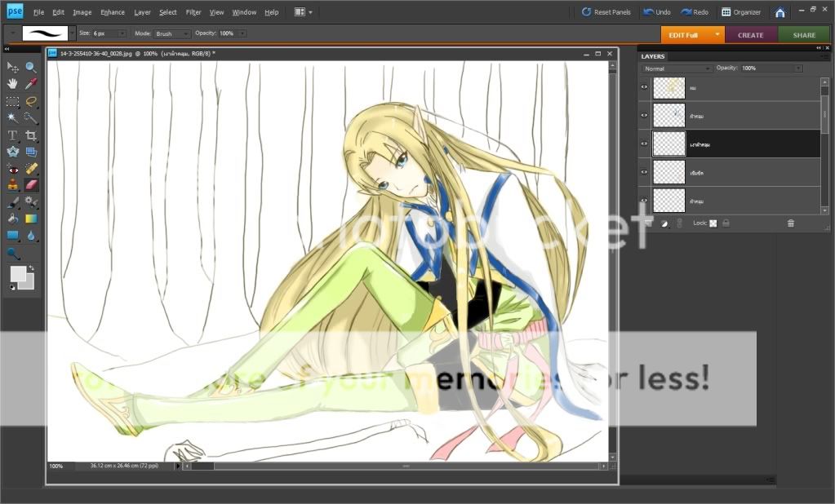The width and height of the screenshot is (835, 504).
Task: Select the Brush tool
Action: pos(13,202)
